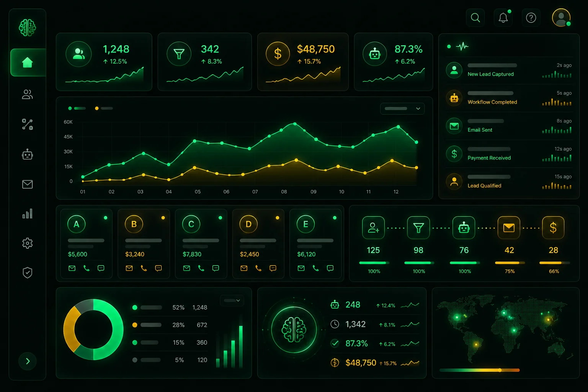Click the 66% progress bar under 28

pos(555,263)
